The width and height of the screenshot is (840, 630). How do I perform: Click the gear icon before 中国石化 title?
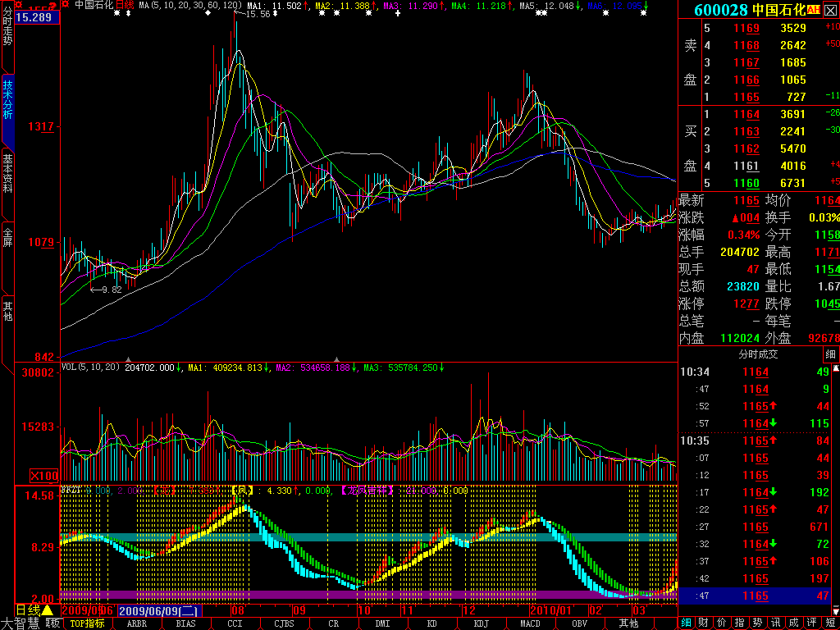point(66,5)
